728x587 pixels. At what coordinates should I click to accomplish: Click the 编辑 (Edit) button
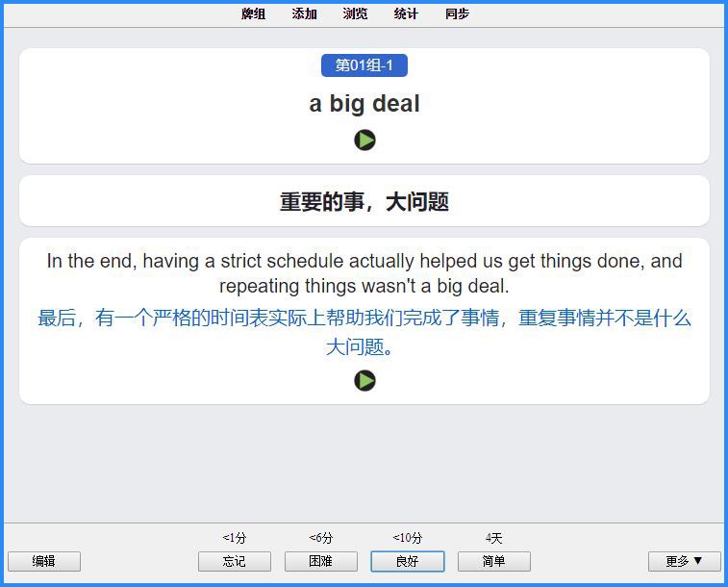click(44, 561)
